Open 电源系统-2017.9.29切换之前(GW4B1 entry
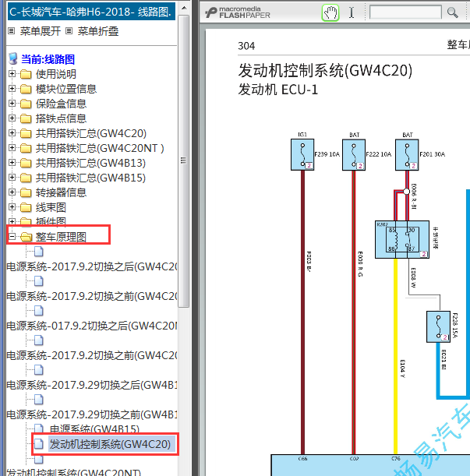470x476 pixels. (92, 414)
